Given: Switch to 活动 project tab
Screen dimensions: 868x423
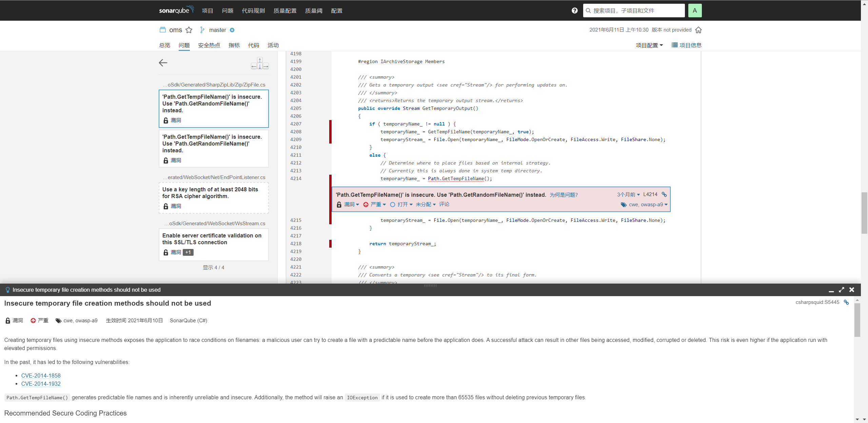Looking at the screenshot, I should pyautogui.click(x=273, y=45).
